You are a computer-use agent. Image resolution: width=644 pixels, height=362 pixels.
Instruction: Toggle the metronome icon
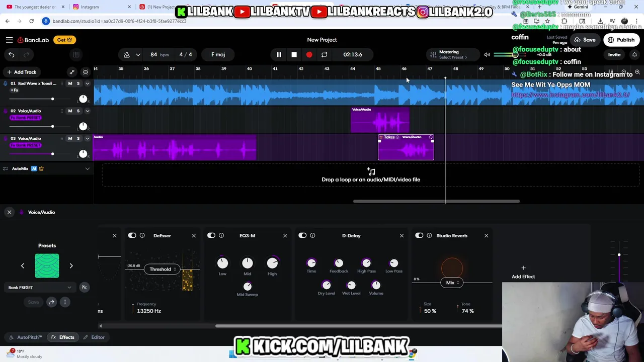click(x=127, y=54)
